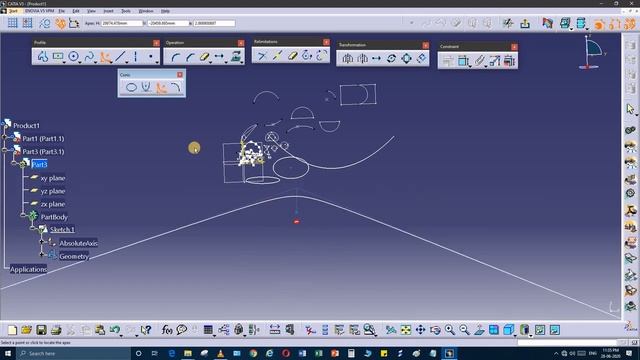Open Windows Start button
This screenshot has height=360, width=640.
[8, 353]
